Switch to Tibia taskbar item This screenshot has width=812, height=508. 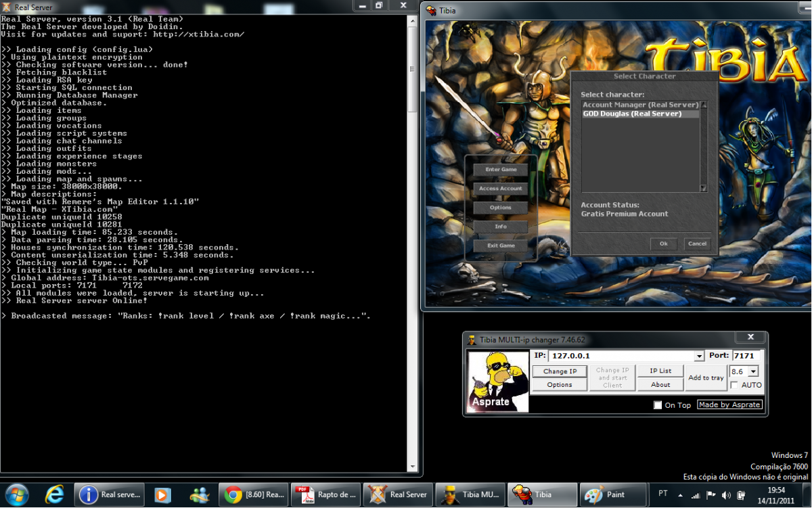pyautogui.click(x=543, y=494)
